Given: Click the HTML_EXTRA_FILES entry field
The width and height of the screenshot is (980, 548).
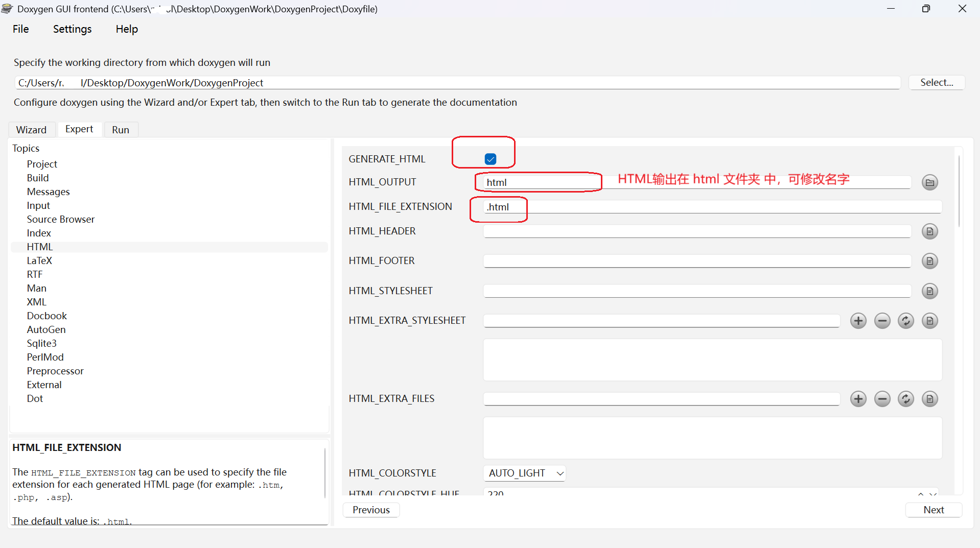Looking at the screenshot, I should (661, 399).
